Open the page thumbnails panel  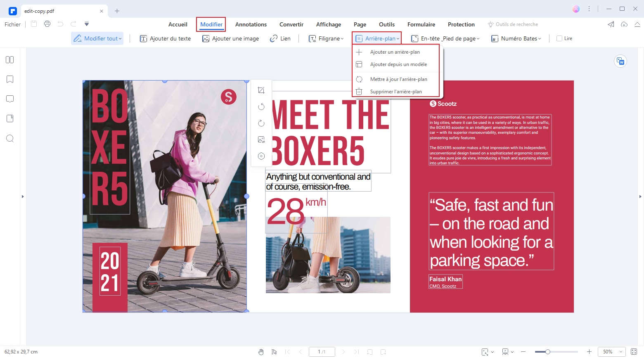pyautogui.click(x=10, y=60)
